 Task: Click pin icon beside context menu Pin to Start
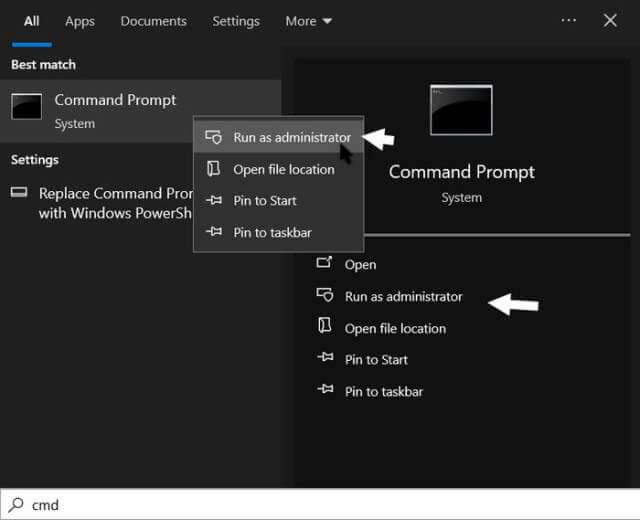tap(214, 200)
